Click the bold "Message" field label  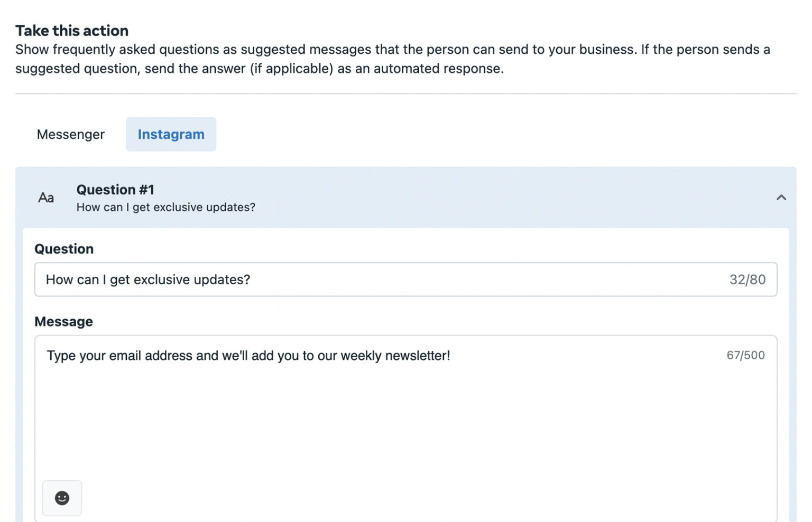point(63,322)
